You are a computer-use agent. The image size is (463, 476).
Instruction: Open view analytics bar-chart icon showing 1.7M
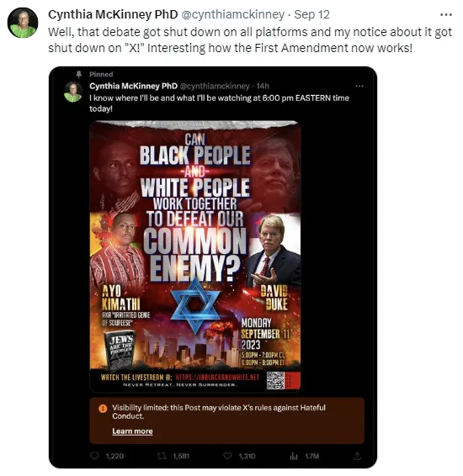point(294,456)
